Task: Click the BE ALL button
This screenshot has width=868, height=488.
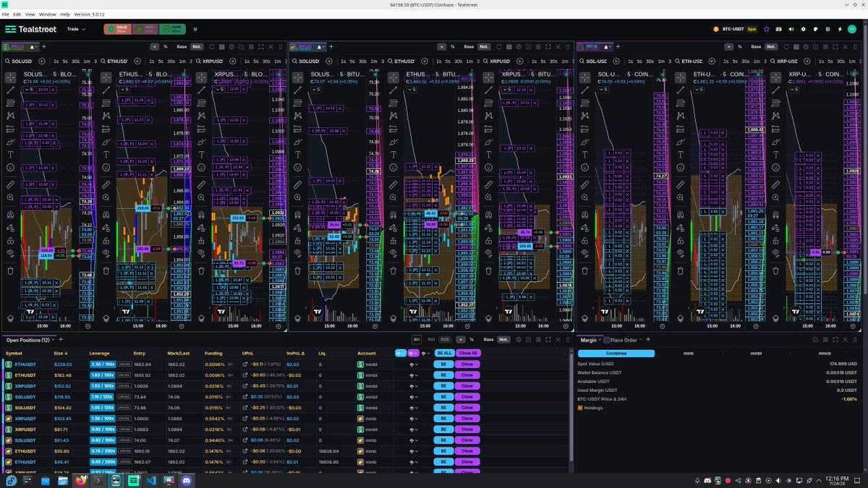Action: click(444, 353)
